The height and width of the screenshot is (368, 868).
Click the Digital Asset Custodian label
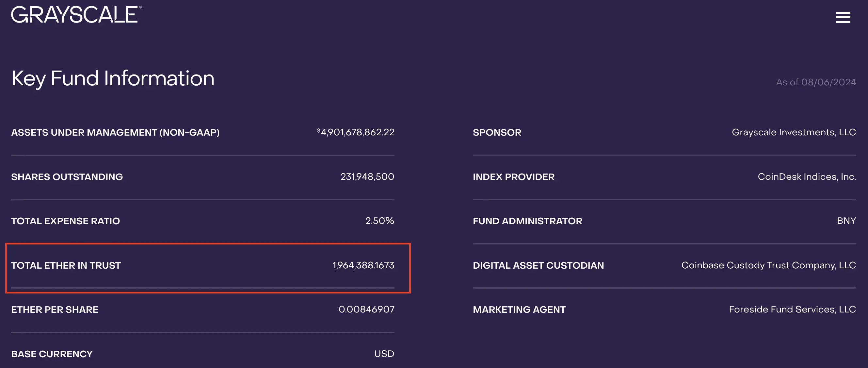(538, 265)
